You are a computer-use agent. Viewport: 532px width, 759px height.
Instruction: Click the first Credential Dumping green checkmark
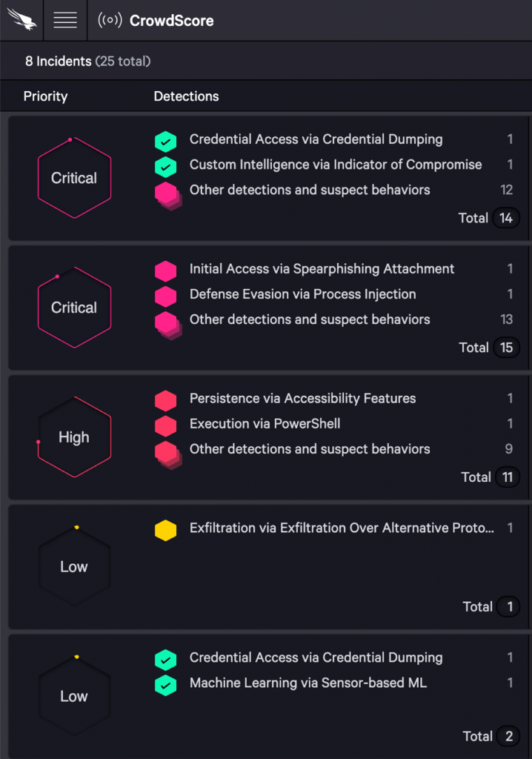165,139
